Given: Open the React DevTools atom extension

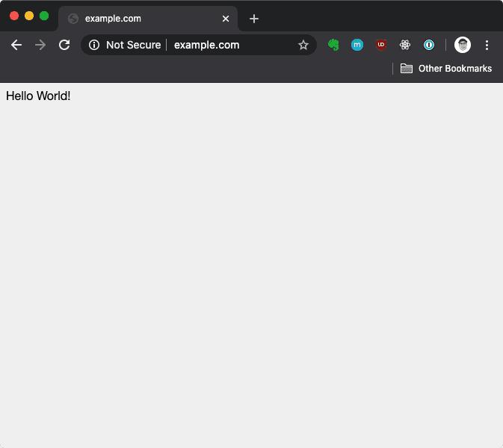Looking at the screenshot, I should [405, 45].
